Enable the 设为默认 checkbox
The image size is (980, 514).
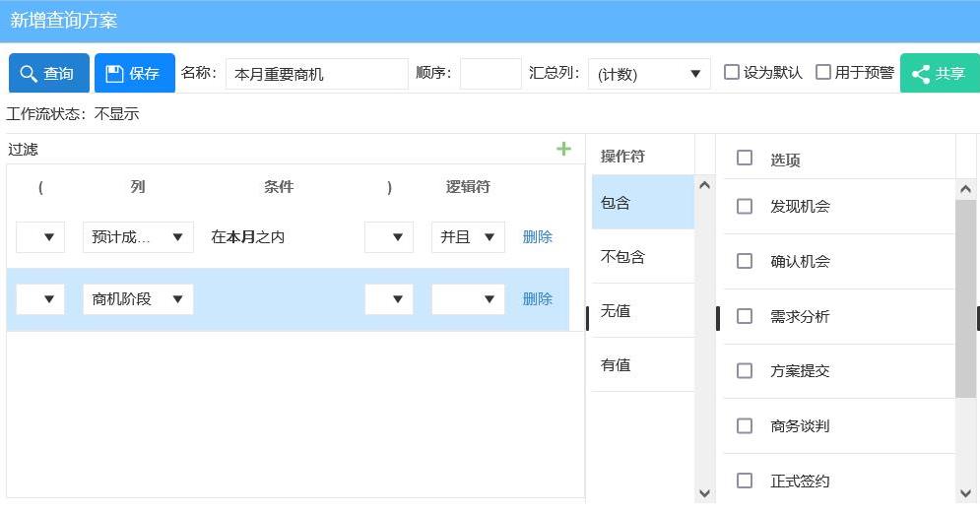click(732, 72)
